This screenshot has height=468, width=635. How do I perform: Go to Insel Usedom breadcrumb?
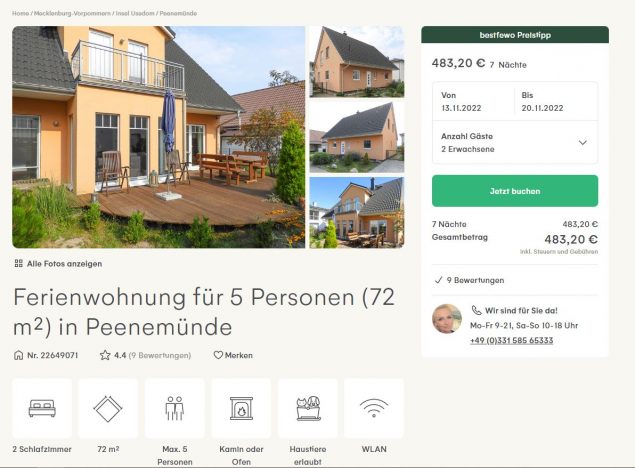[x=135, y=13]
